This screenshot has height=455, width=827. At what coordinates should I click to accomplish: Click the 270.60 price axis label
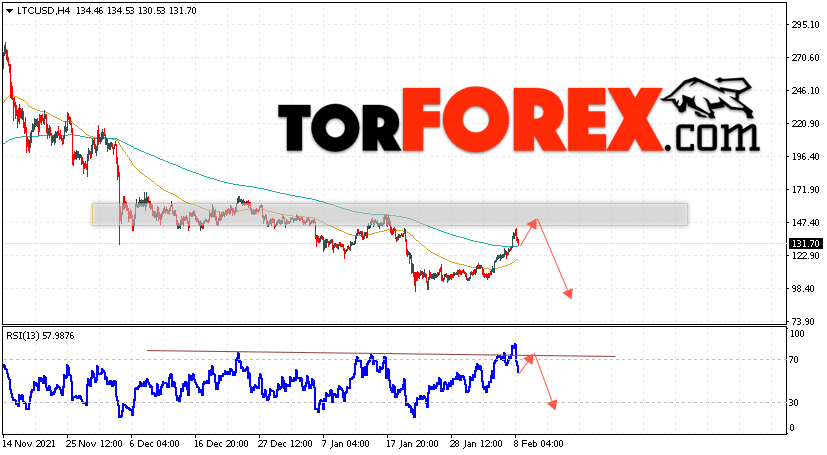click(805, 57)
